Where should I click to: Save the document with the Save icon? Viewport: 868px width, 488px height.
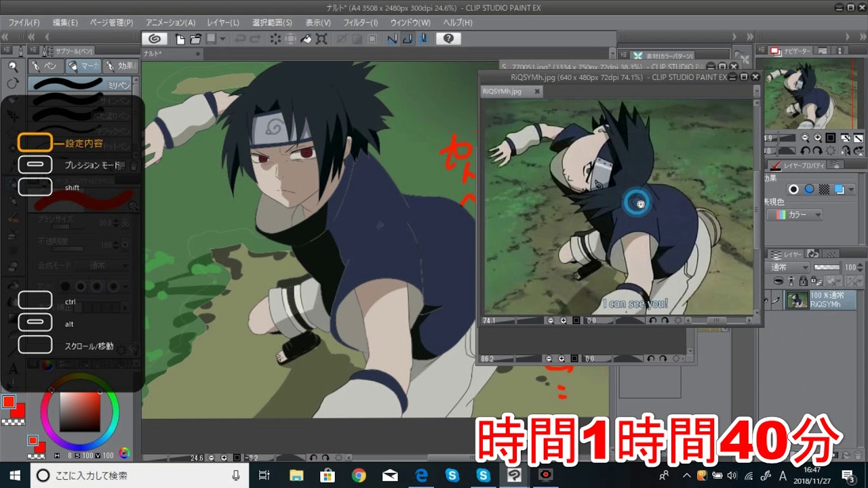coord(211,39)
